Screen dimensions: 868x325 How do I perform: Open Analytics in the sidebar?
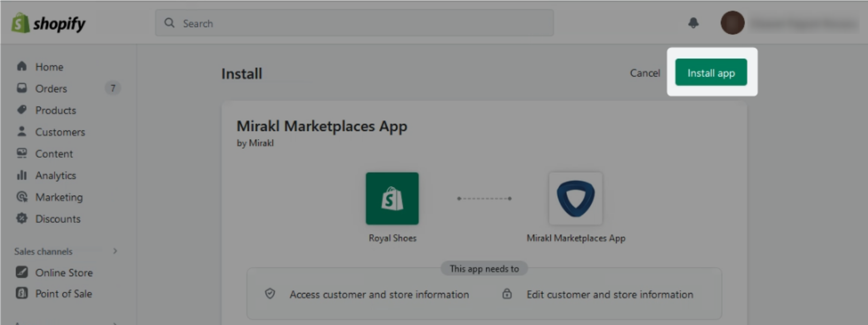click(56, 175)
